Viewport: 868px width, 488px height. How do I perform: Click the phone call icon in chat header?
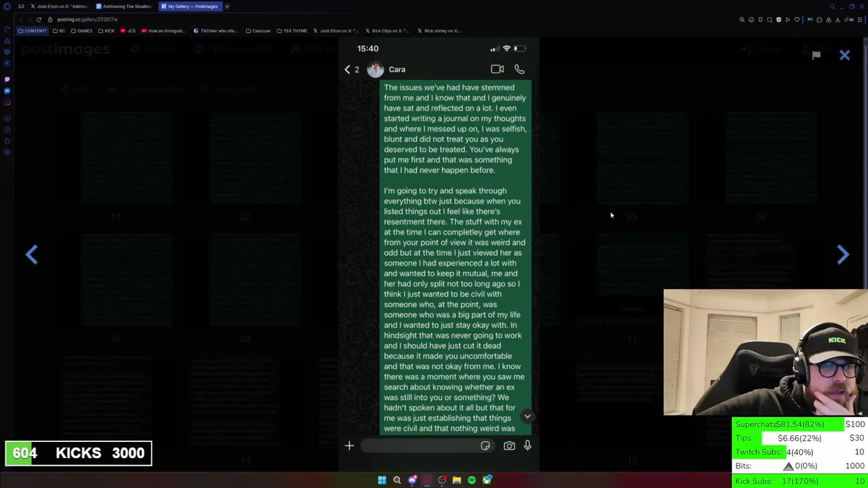[519, 69]
